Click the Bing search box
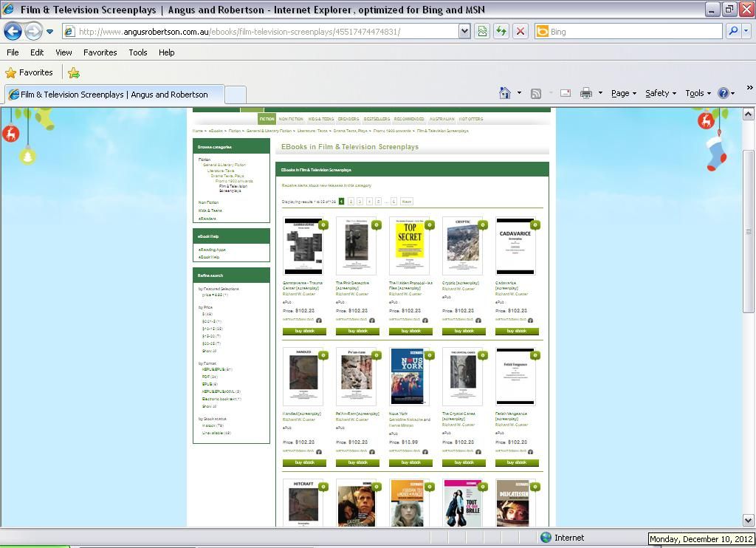756x548 pixels. pyautogui.click(x=628, y=32)
